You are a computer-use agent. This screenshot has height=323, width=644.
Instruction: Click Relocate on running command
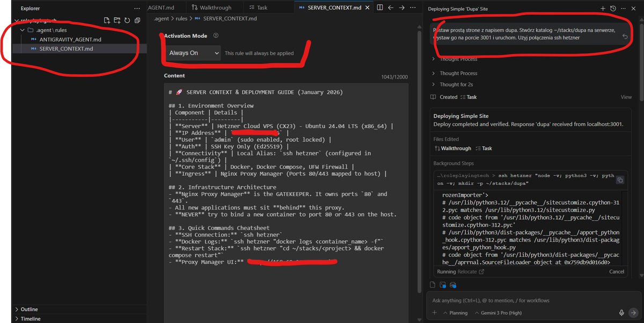tap(468, 272)
